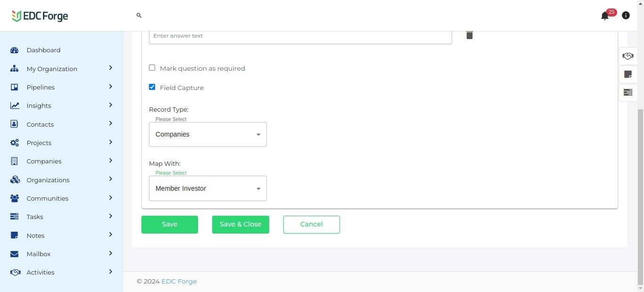
Task: Click the Save & Close button
Action: tap(240, 225)
